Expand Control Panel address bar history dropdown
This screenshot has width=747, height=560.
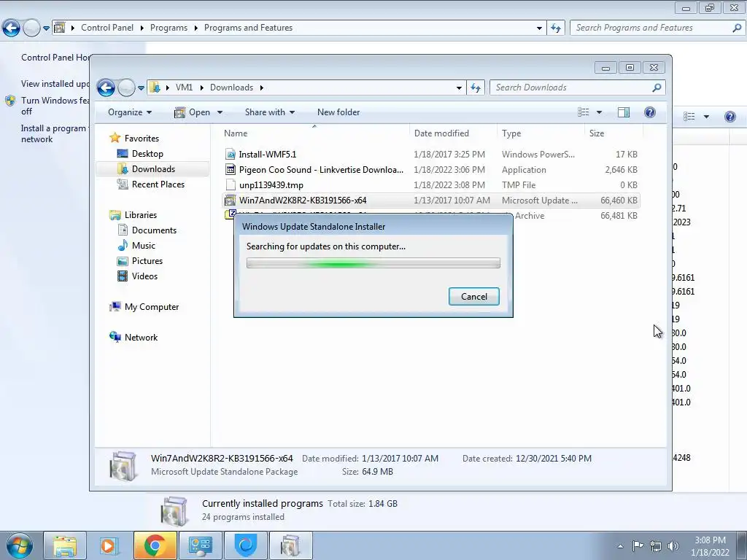click(539, 28)
